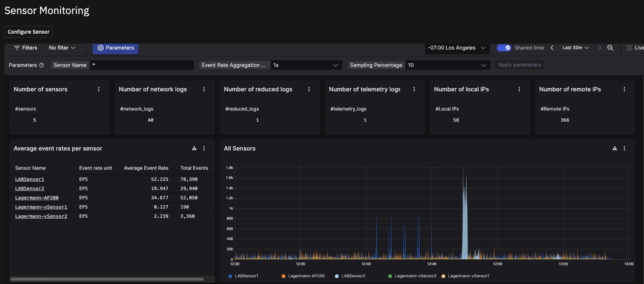Click horizontal scrollbar under event rates table
Viewport: 644px width, 284px height.
107,279
